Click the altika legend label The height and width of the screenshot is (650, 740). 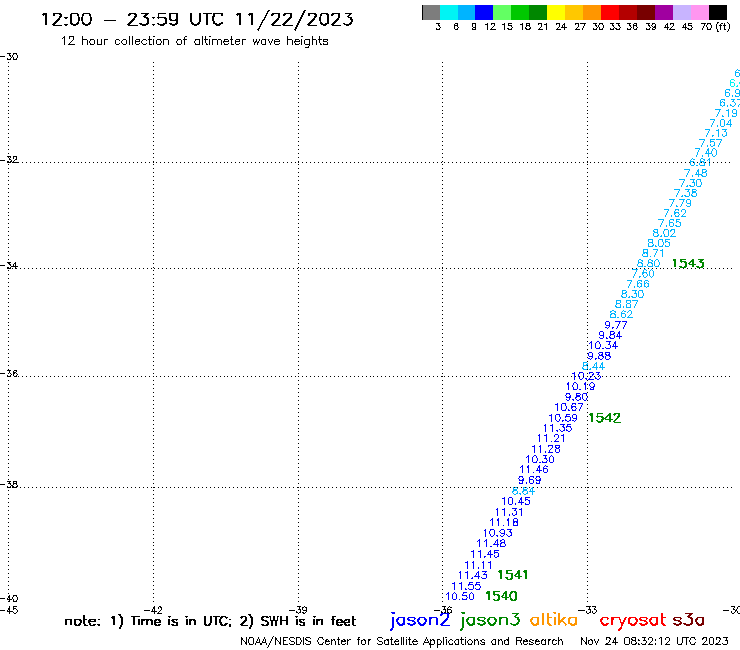pos(554,620)
